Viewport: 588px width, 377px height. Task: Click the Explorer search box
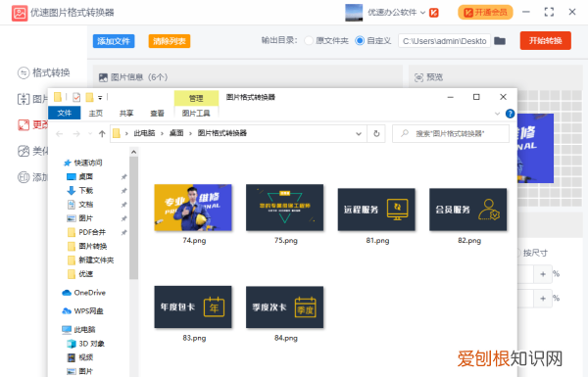[x=451, y=133]
